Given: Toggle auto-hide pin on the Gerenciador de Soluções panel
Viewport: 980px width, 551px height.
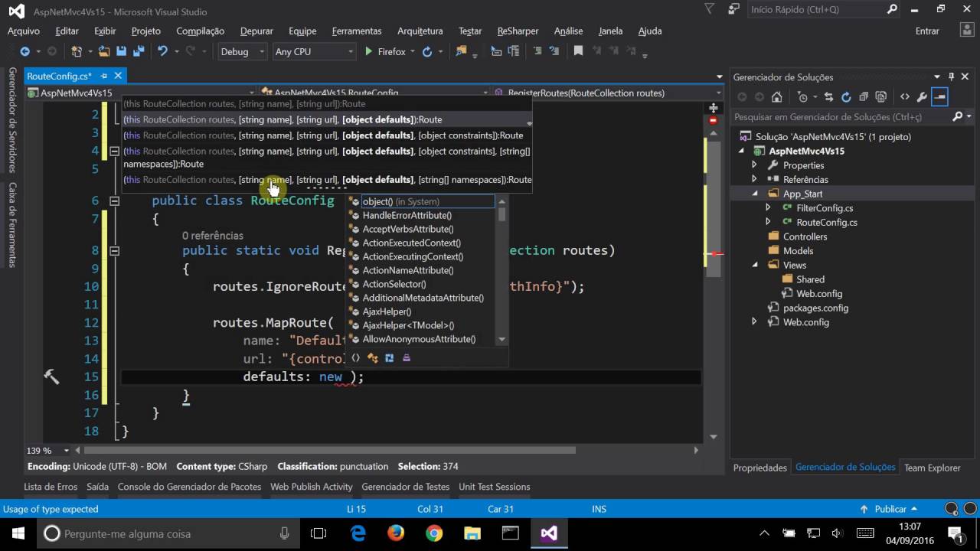Looking at the screenshot, I should point(952,77).
